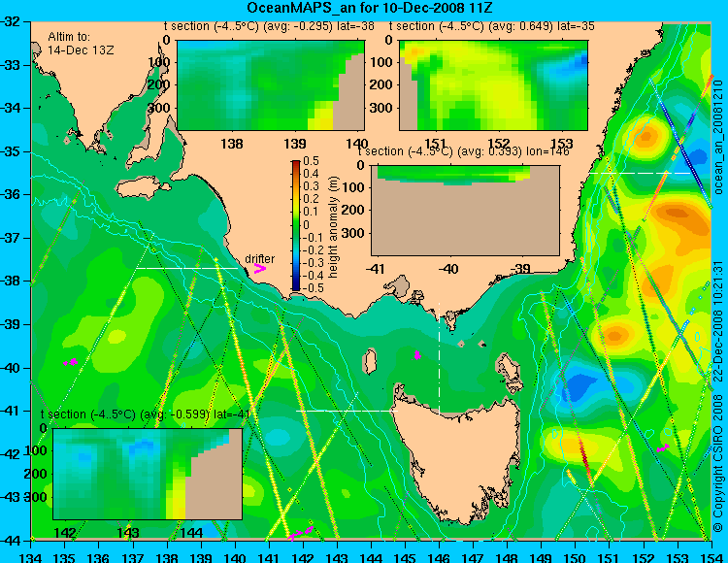Click the blue cold eddy northeast of Tasmania
The image size is (728, 563).
579,386
